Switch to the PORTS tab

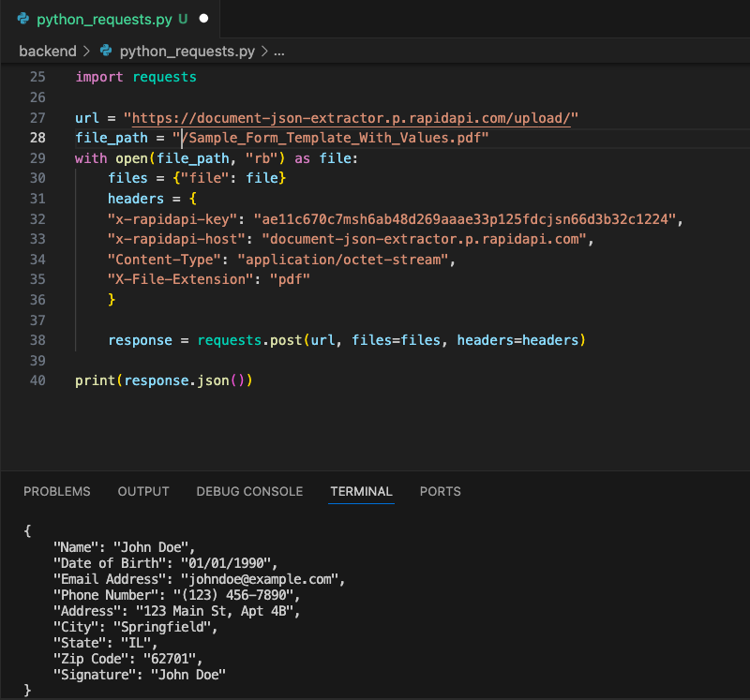(x=441, y=491)
